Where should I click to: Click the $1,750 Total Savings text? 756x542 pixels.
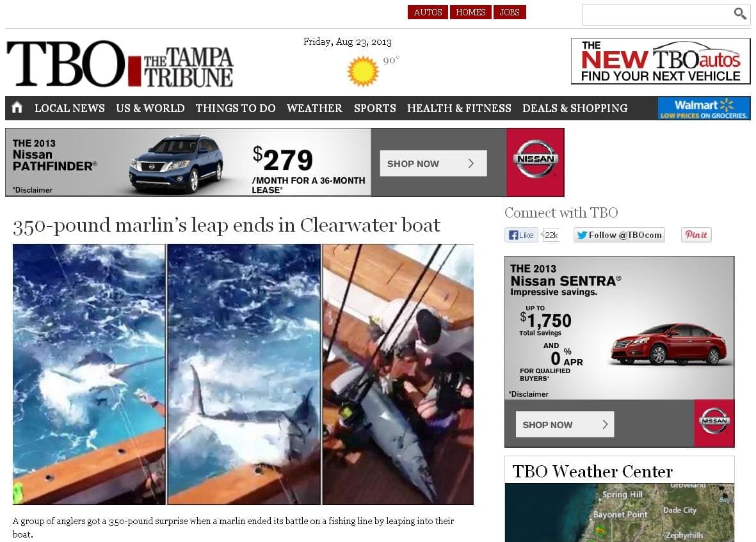(x=545, y=324)
